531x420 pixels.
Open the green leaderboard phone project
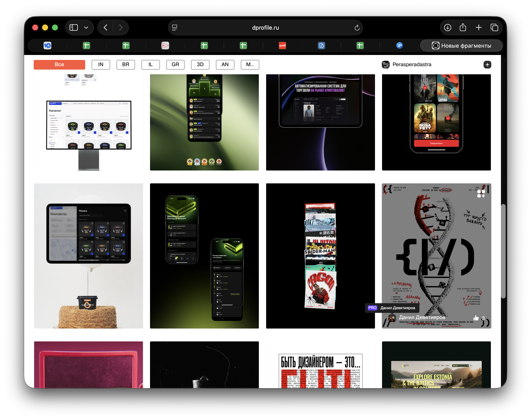point(204,122)
